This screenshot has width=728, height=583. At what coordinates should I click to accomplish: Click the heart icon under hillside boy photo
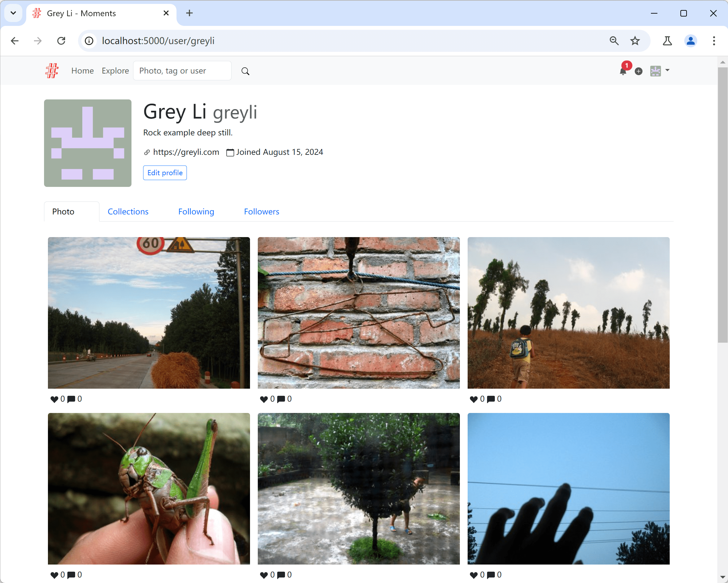click(x=473, y=399)
